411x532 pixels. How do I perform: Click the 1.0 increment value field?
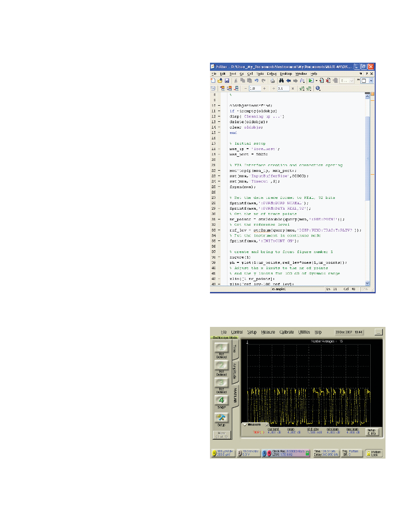(x=255, y=89)
